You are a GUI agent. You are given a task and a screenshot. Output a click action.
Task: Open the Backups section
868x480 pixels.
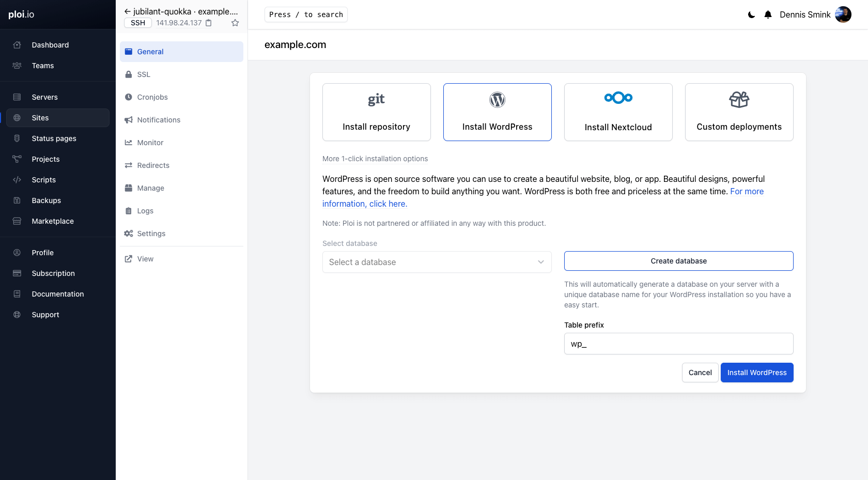click(x=46, y=200)
